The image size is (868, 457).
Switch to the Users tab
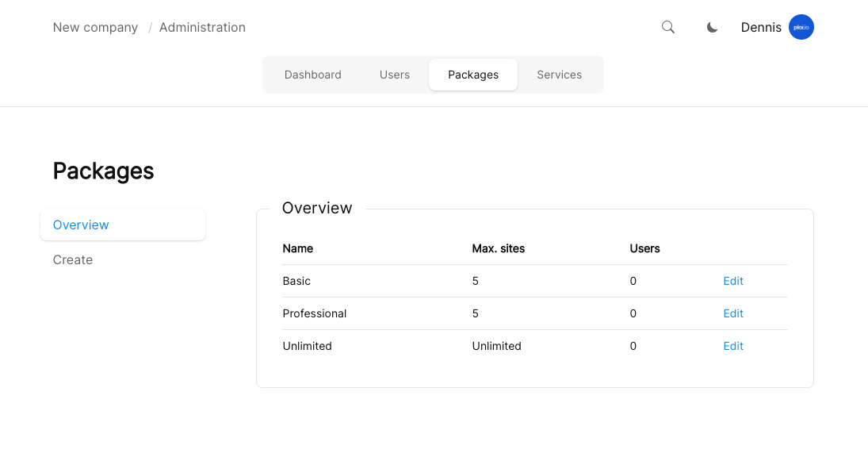tap(394, 75)
